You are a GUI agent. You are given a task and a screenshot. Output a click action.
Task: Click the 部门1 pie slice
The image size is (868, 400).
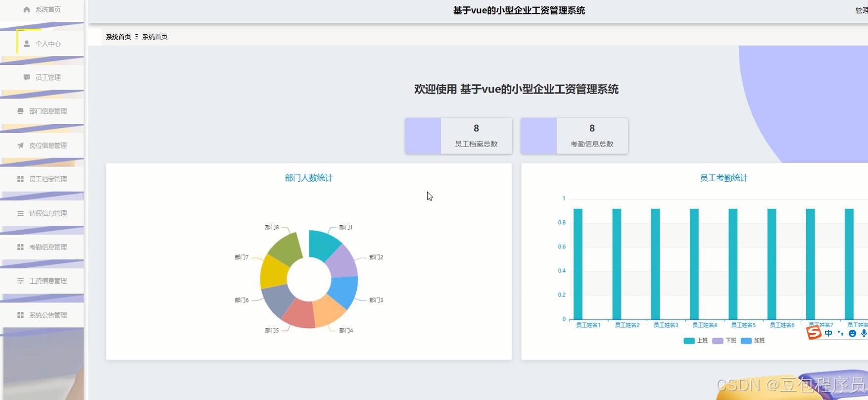click(x=323, y=245)
